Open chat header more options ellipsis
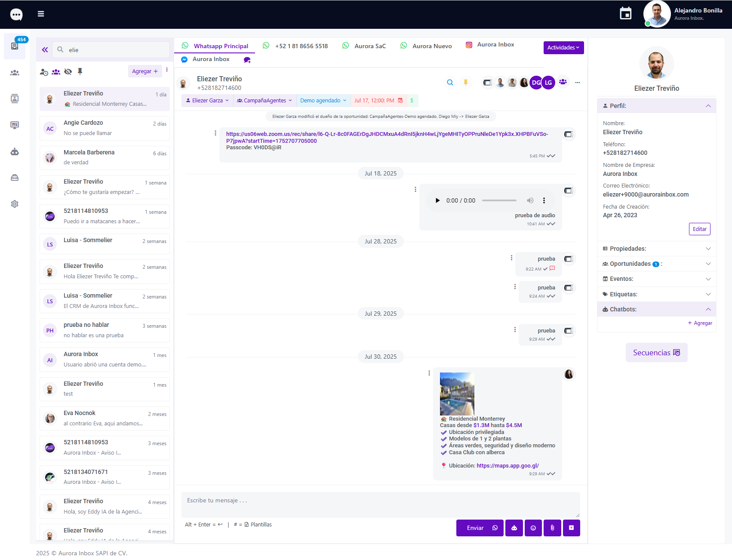Image resolution: width=732 pixels, height=560 pixels. 578,83
